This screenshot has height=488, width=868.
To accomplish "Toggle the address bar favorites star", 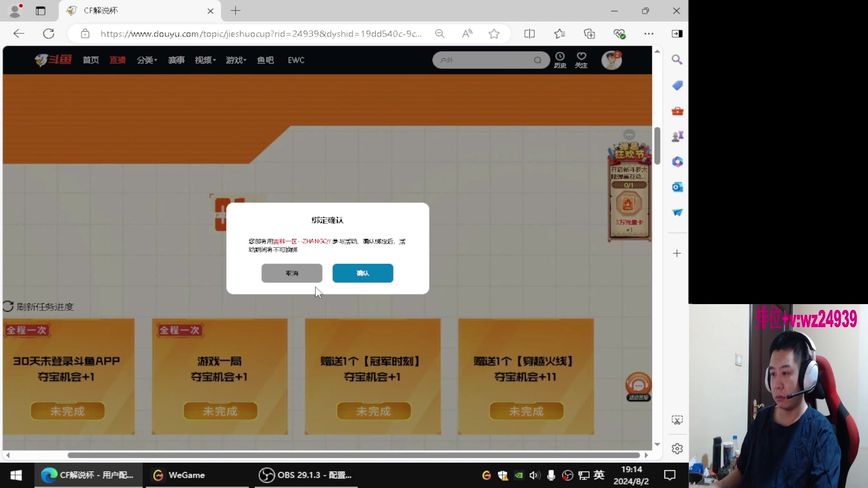I will pos(494,33).
